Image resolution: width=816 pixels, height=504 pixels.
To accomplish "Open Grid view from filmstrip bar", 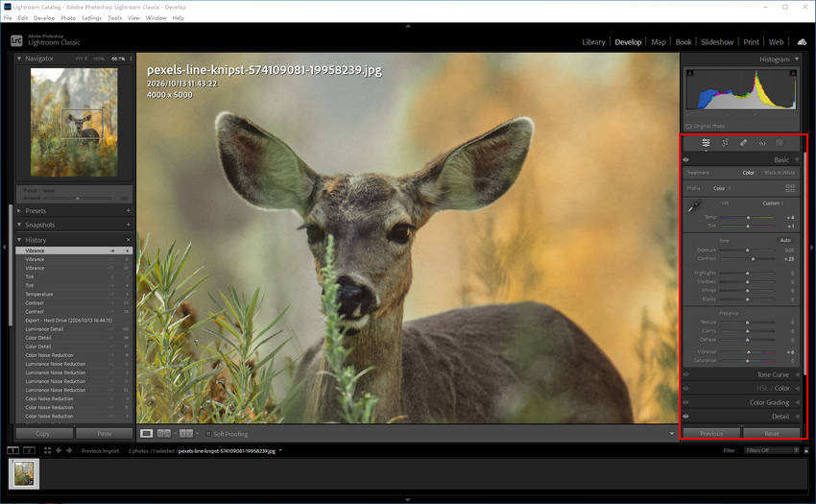I will pyautogui.click(x=47, y=450).
